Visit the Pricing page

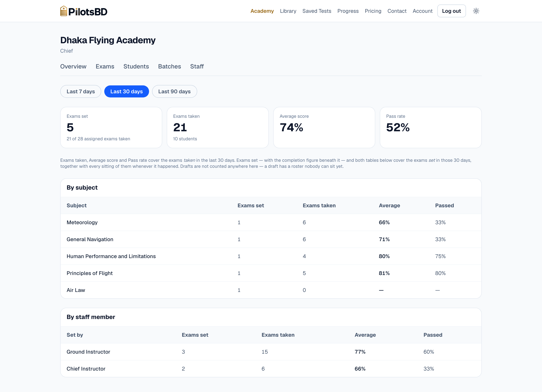click(373, 11)
